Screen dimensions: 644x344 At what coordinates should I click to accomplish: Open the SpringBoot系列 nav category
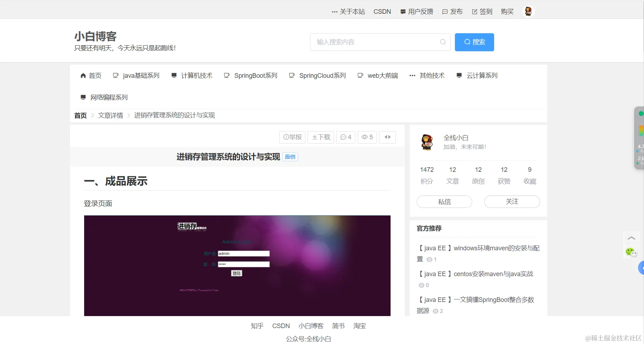[x=251, y=76]
